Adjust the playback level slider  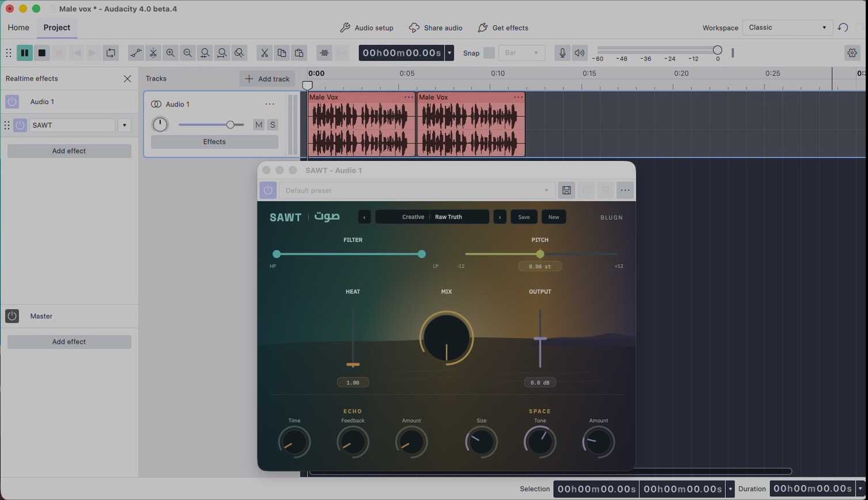pos(717,50)
